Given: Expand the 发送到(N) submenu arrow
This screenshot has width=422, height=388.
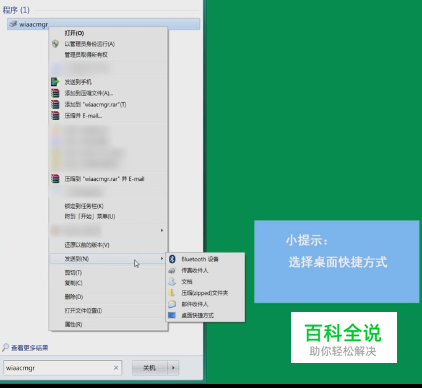Looking at the screenshot, I should pyautogui.click(x=162, y=259).
